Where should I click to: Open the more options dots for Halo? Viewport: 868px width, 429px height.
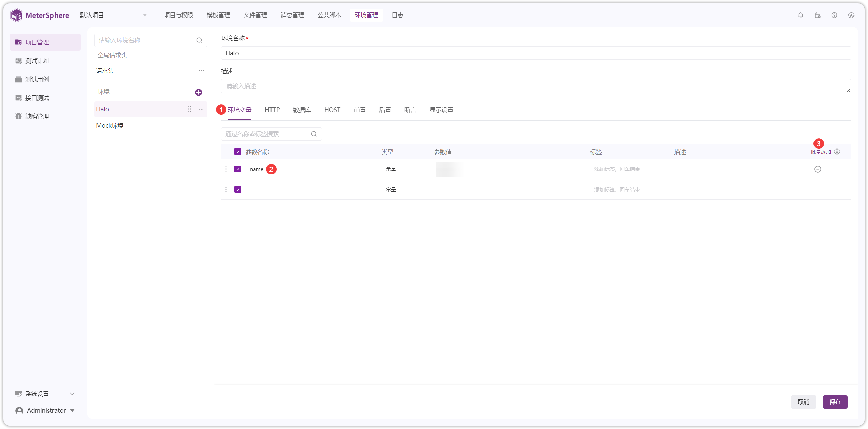click(201, 109)
